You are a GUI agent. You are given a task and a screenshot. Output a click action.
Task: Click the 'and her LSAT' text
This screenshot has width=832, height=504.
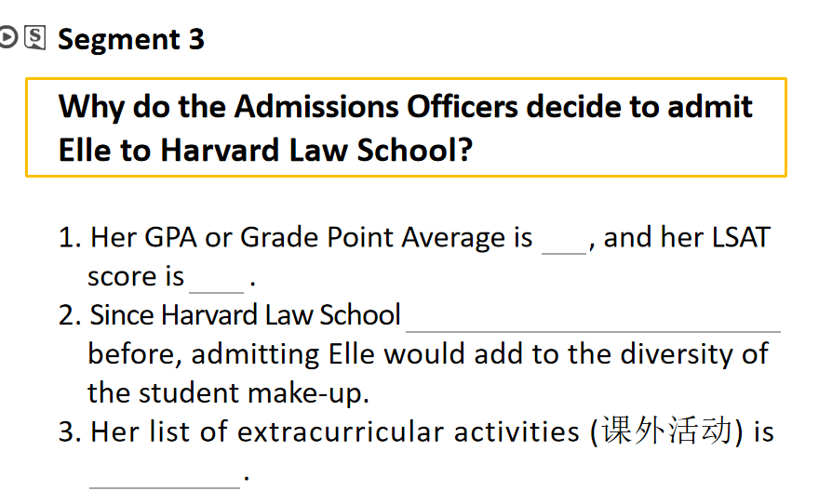[687, 238]
